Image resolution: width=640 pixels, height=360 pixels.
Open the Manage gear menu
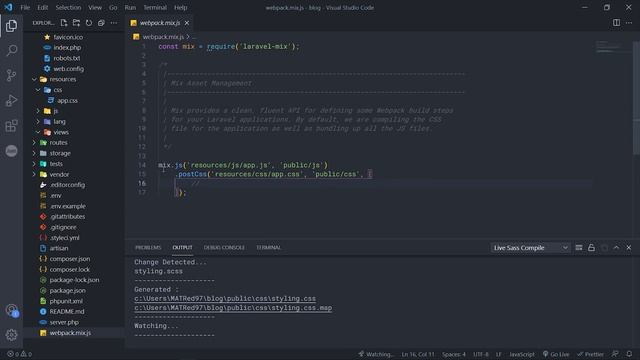(11, 335)
